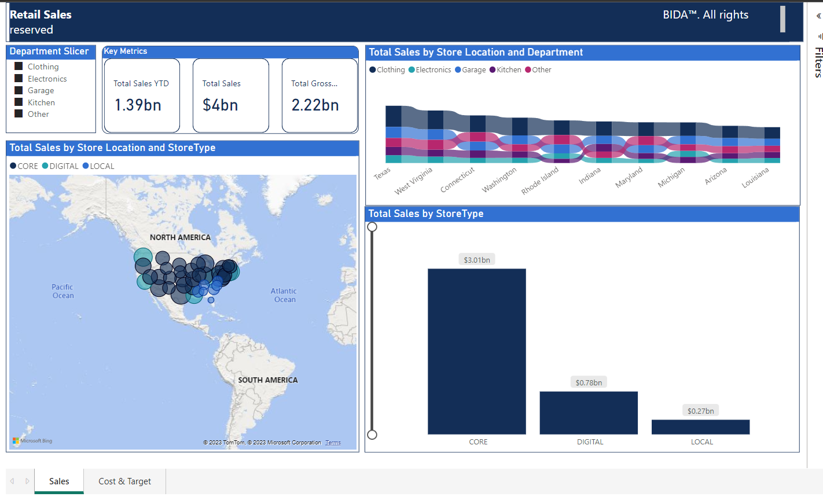The image size is (823, 504).
Task: Open the Terms link on the map
Action: point(333,442)
